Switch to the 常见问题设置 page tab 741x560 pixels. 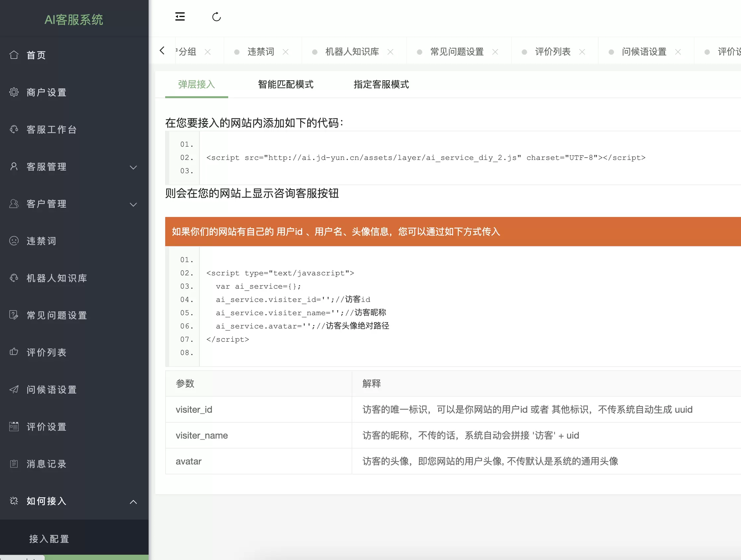(x=457, y=52)
